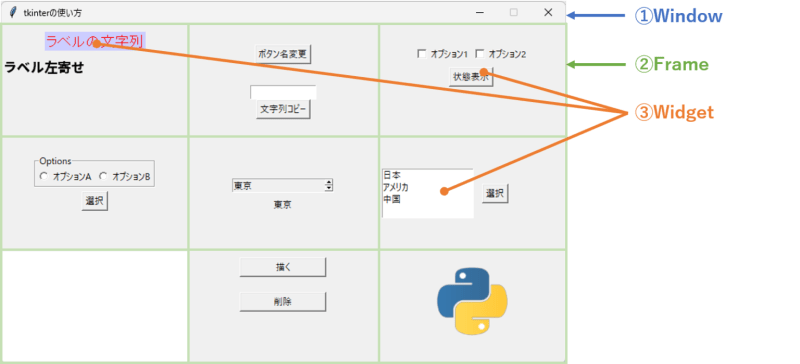800x364 pixels.
Task: Click the up arrow of 東京 spinbox
Action: 329,183
